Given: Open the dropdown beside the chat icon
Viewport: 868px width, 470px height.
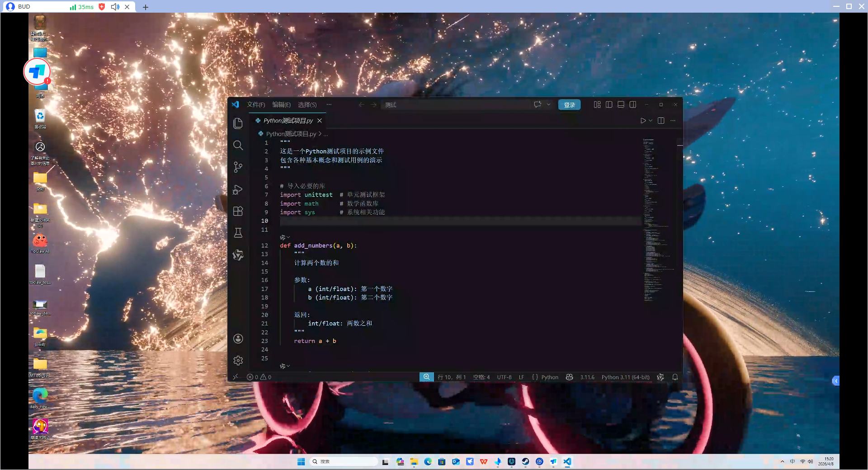Looking at the screenshot, I should pyautogui.click(x=549, y=104).
